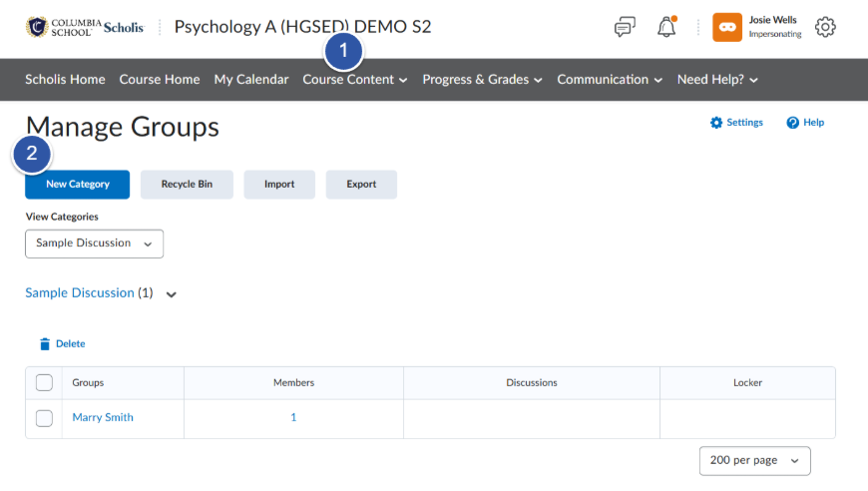Open the message alerts chat icon
The height and width of the screenshot is (491, 868).
click(x=625, y=27)
